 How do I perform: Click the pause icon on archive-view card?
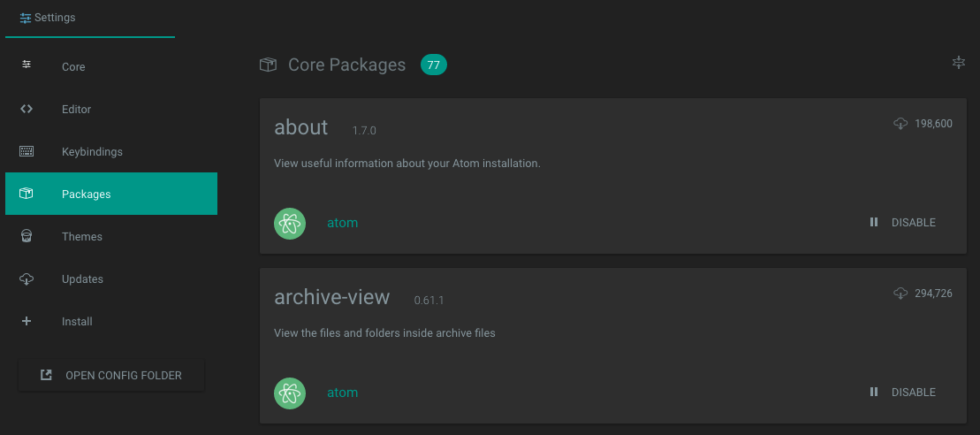874,392
